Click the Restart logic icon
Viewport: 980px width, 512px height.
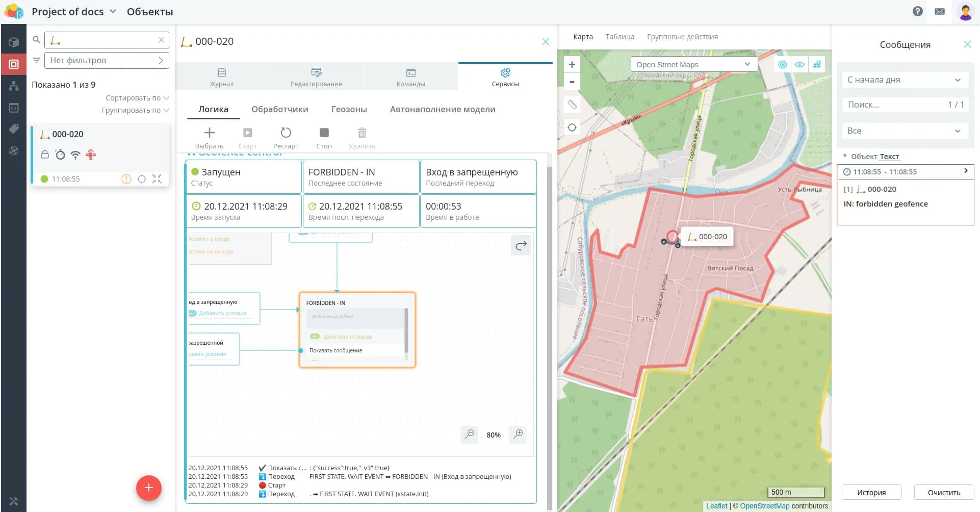click(x=286, y=133)
